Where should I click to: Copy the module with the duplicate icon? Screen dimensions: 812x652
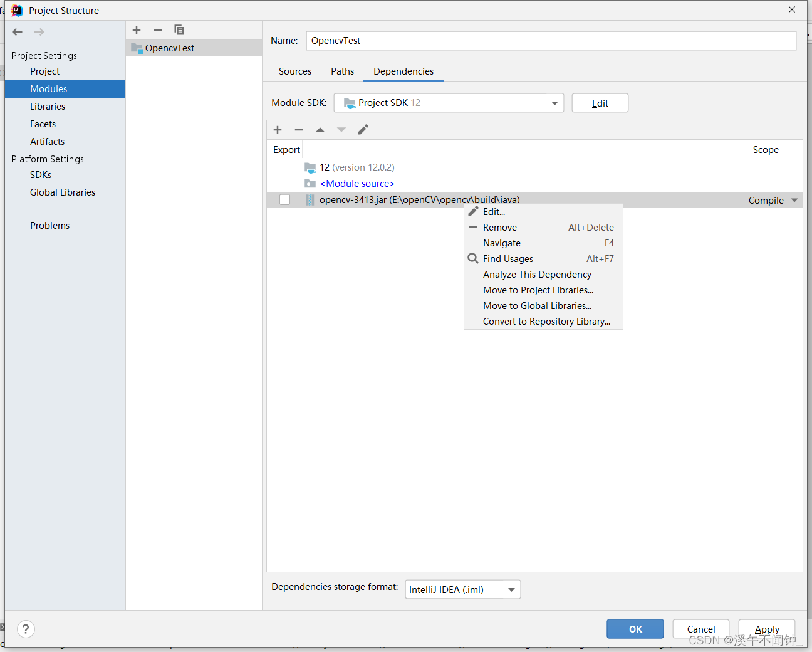(179, 30)
